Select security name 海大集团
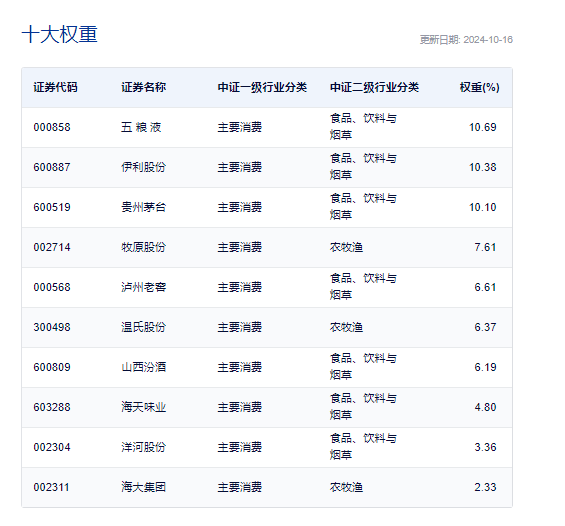 tap(143, 487)
